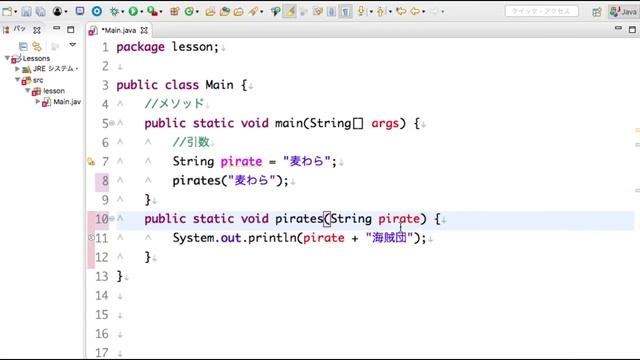640x360 pixels.
Task: Click top yellow marker in overview ruler
Action: [638, 130]
